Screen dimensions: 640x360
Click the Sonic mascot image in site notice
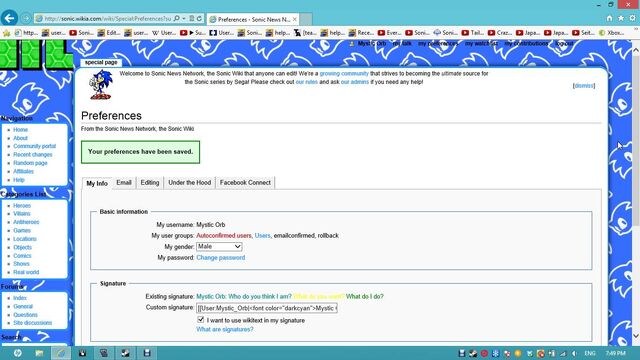tap(100, 84)
